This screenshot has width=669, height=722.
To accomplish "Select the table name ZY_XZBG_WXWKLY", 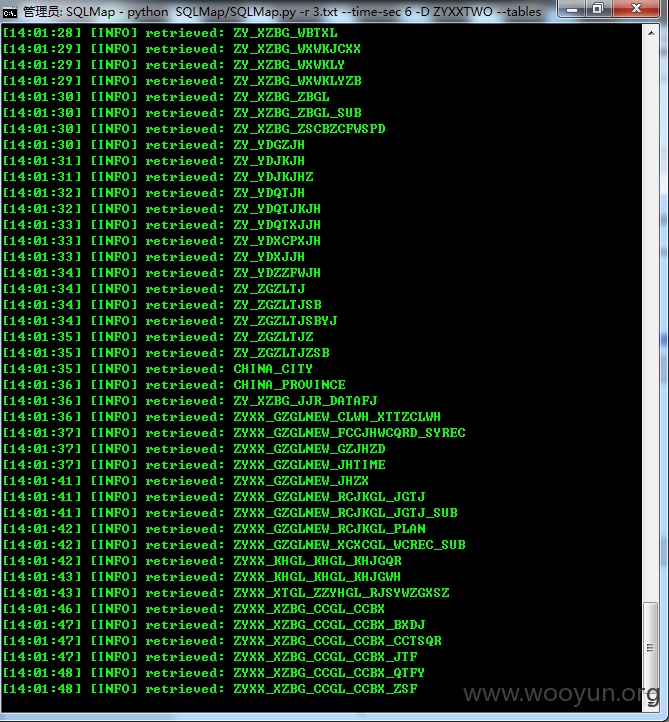I will coord(289,65).
